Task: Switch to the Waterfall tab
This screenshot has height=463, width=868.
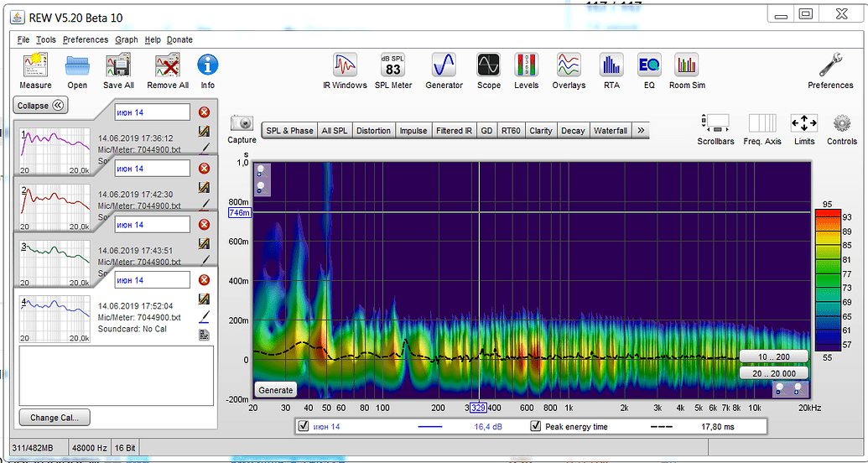Action: tap(610, 131)
